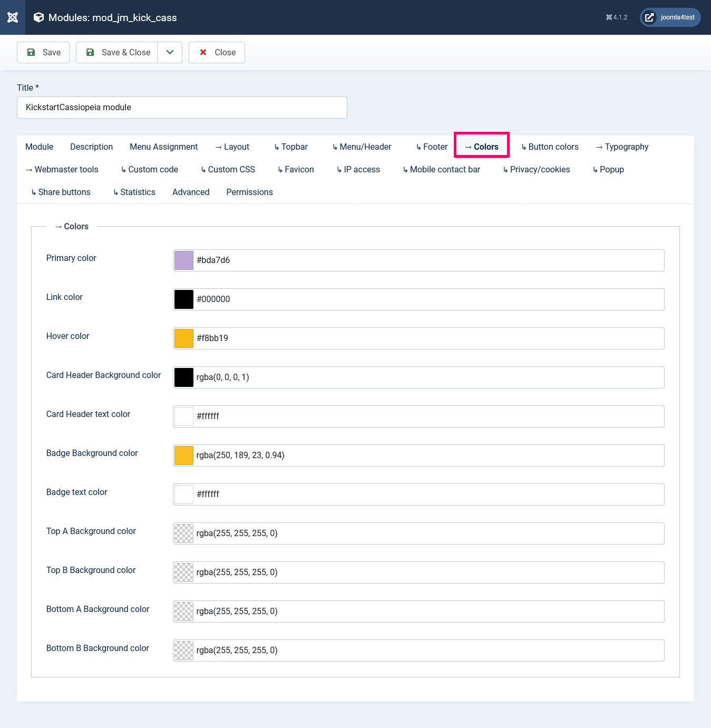Open the Button colors tab

(x=550, y=147)
